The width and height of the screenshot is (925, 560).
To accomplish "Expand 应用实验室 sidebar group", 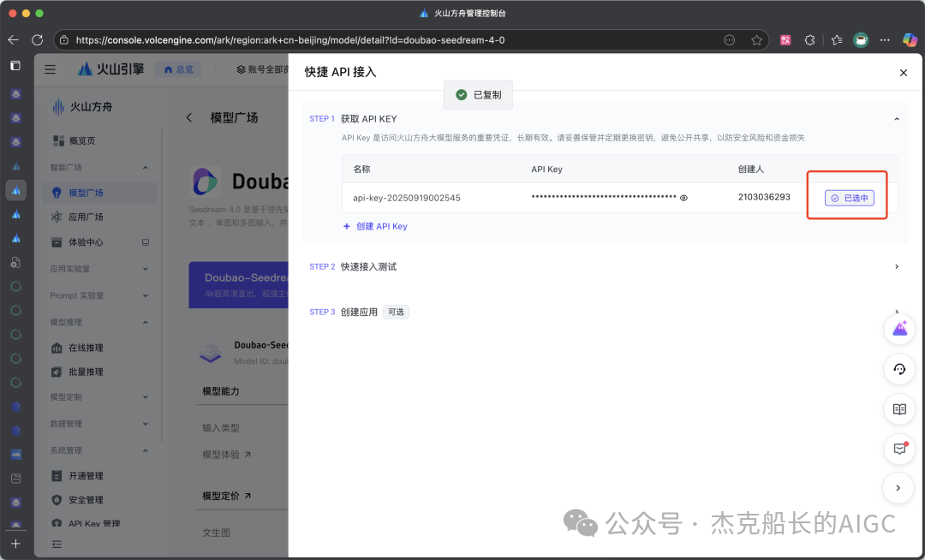I will click(x=145, y=269).
